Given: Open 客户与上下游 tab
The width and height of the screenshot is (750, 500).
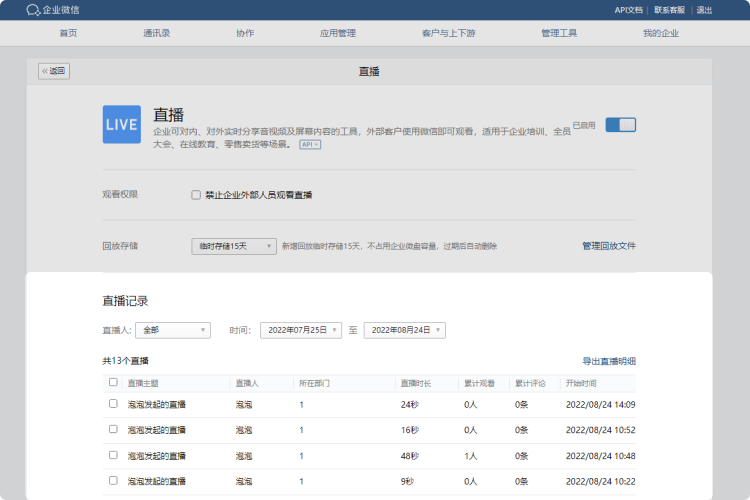Looking at the screenshot, I should coord(449,33).
